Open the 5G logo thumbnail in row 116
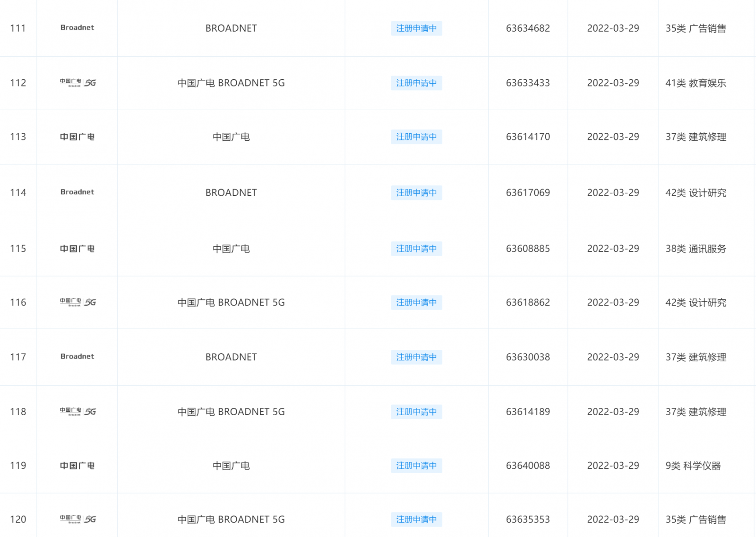Viewport: 756px width, 537px height. 77,302
